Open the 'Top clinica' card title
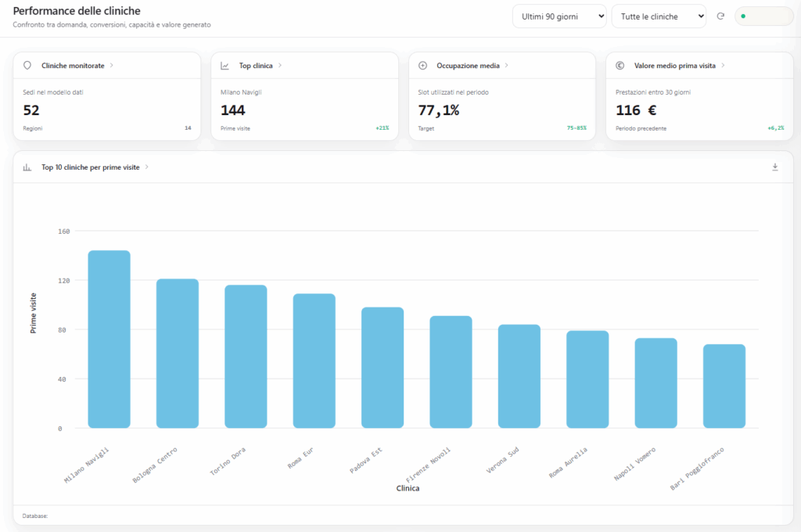 tap(256, 66)
